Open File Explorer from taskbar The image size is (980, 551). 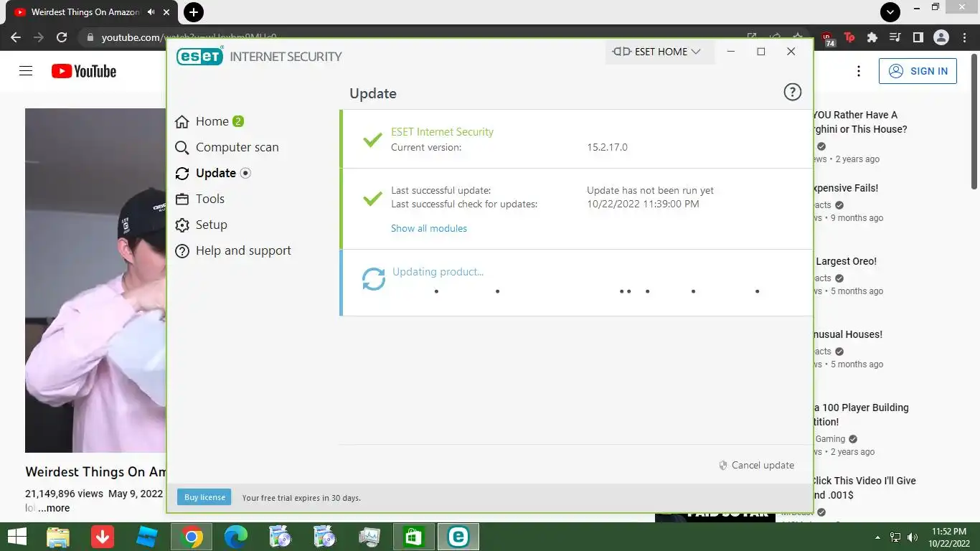[x=58, y=537]
